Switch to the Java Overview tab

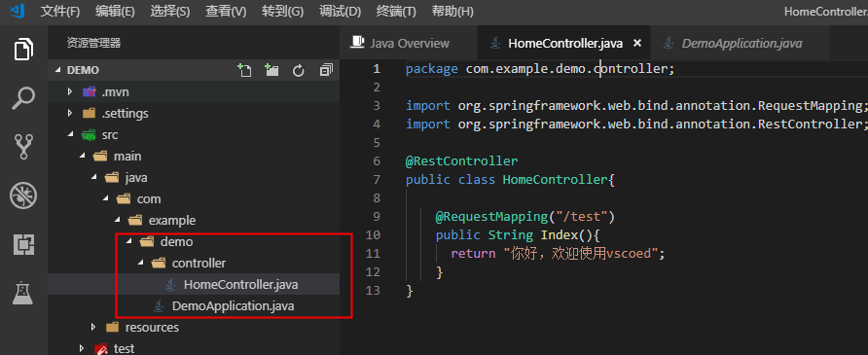pos(400,44)
